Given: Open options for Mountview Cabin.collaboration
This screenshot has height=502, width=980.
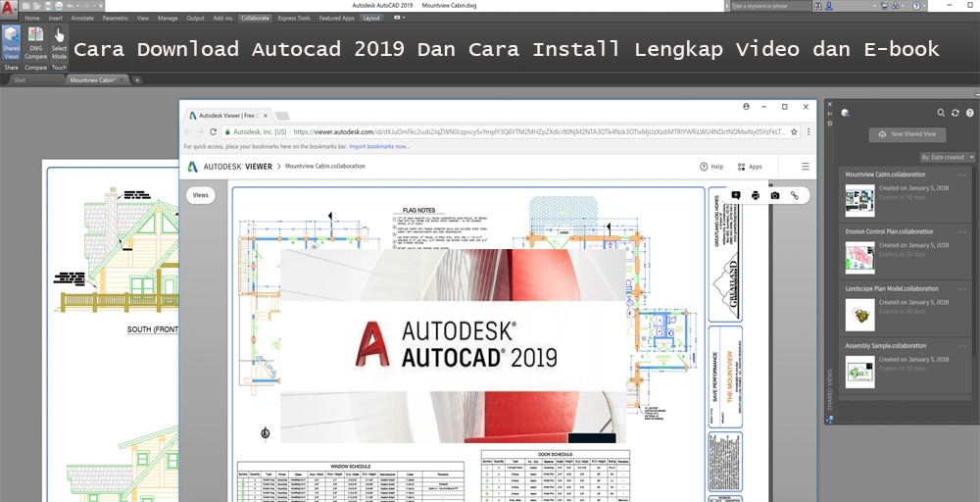Looking at the screenshot, I should [x=962, y=176].
